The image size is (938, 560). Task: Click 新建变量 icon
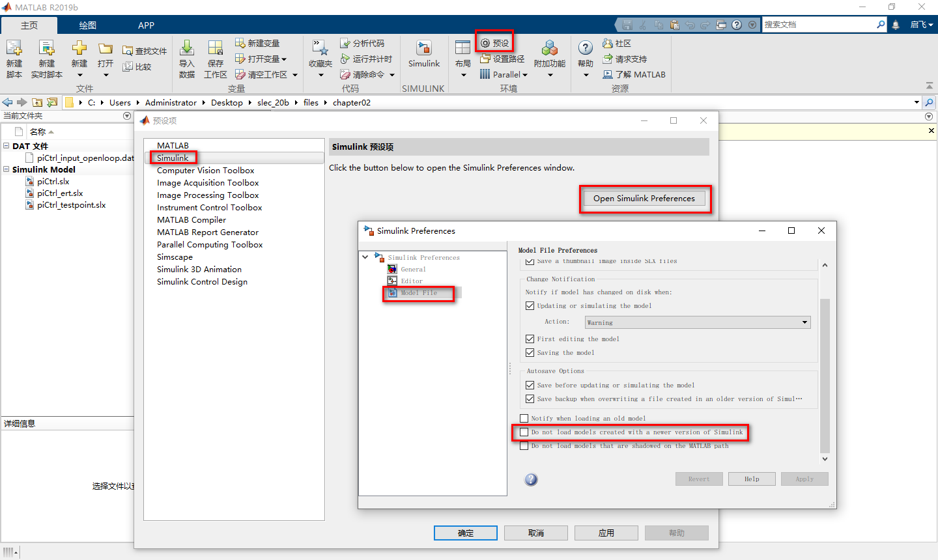click(240, 43)
